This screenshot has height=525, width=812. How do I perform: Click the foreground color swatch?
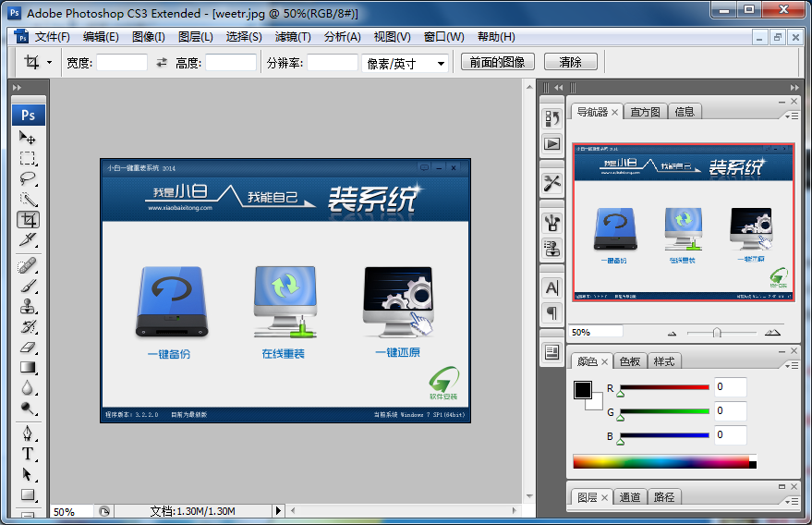point(583,390)
